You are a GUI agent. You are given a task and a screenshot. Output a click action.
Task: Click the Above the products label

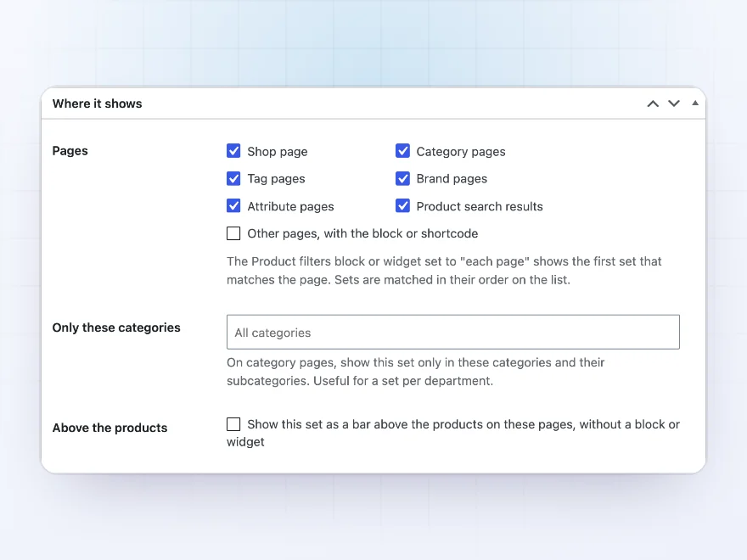click(x=110, y=428)
